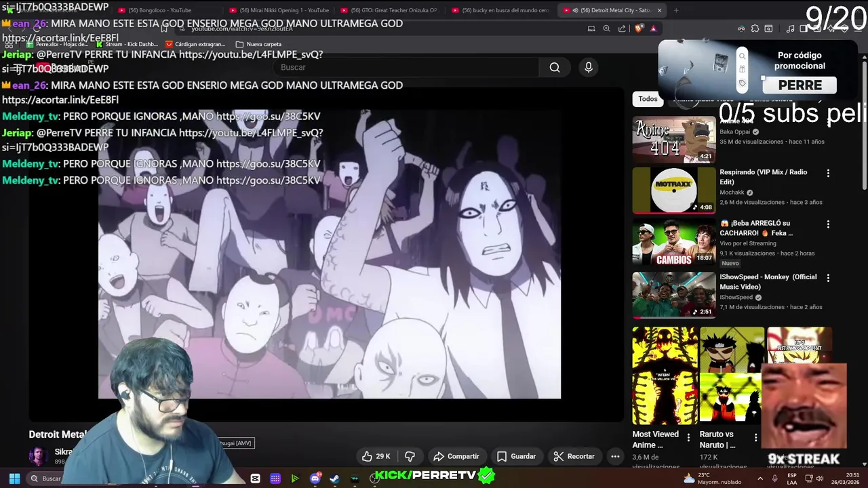Open the Nueva carpeta bookmark folder
Screen dimensions: 868x488
(x=258, y=44)
